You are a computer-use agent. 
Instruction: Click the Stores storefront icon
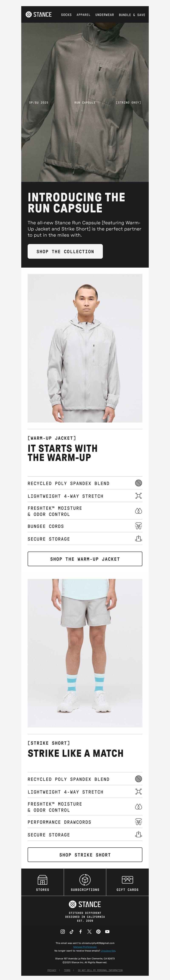(42, 879)
